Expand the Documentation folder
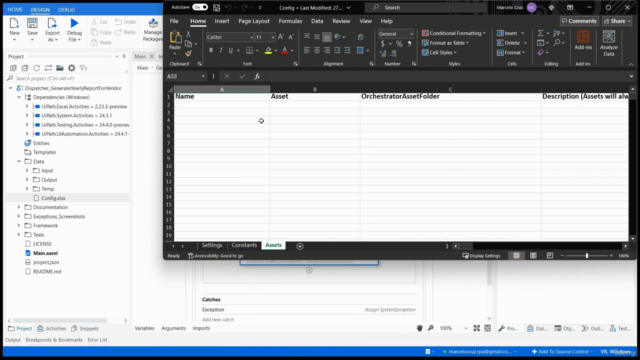This screenshot has width=640, height=360. (19, 207)
